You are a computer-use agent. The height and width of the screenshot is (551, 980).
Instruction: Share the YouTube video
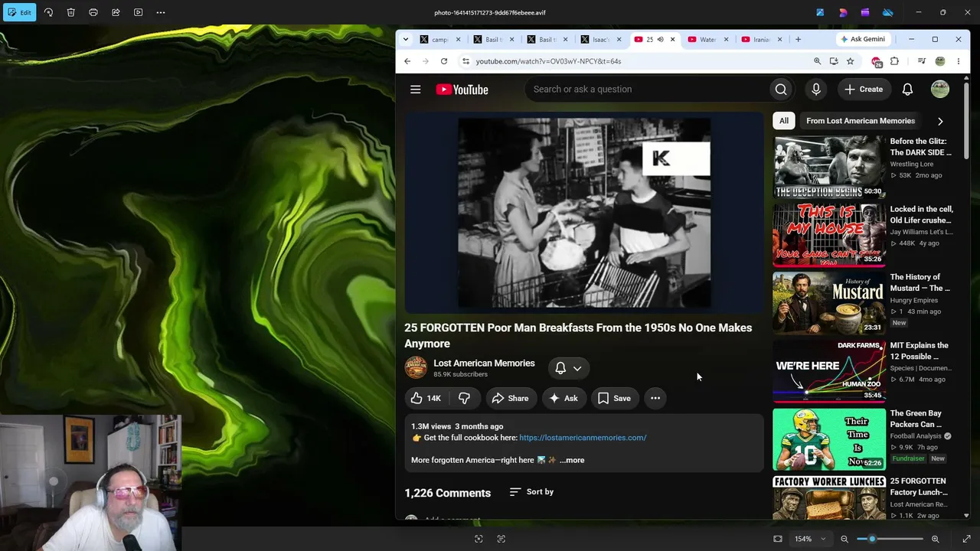click(511, 398)
